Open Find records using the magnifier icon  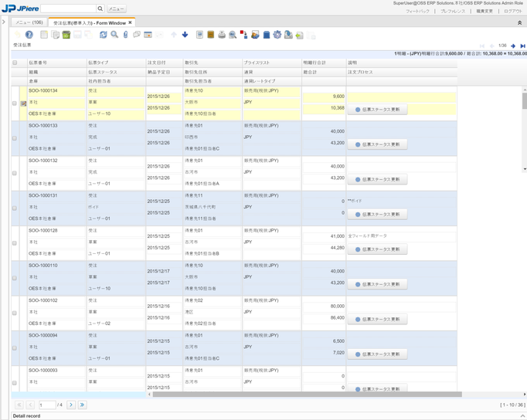[x=114, y=35]
